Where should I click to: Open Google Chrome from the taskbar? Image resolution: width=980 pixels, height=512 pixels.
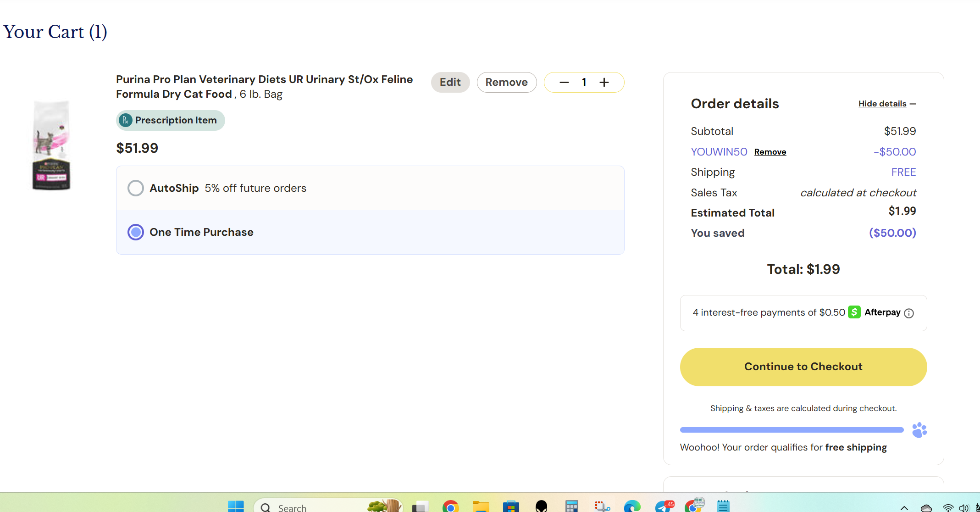pos(450,506)
